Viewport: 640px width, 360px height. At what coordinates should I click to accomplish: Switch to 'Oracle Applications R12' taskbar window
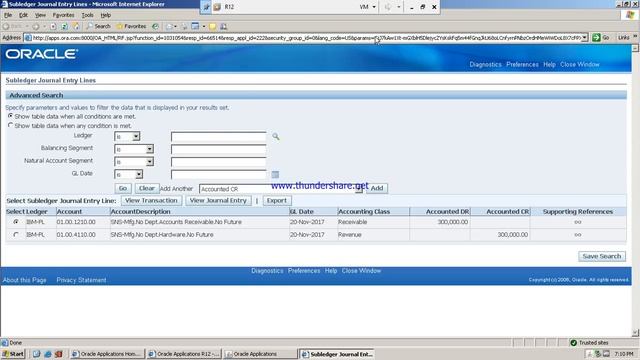tap(184, 354)
